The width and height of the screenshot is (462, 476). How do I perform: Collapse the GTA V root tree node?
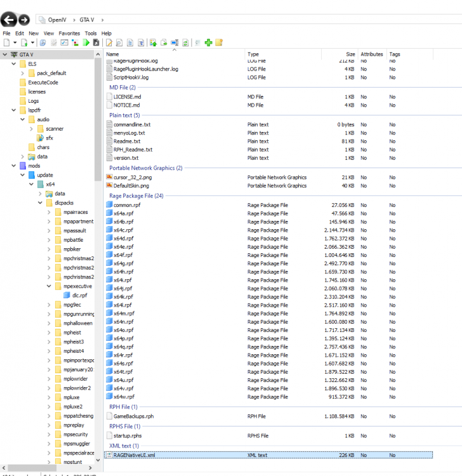[5, 55]
